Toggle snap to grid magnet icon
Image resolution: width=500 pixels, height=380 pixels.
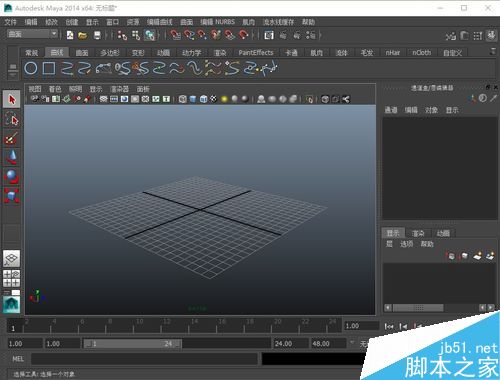[x=175, y=35]
